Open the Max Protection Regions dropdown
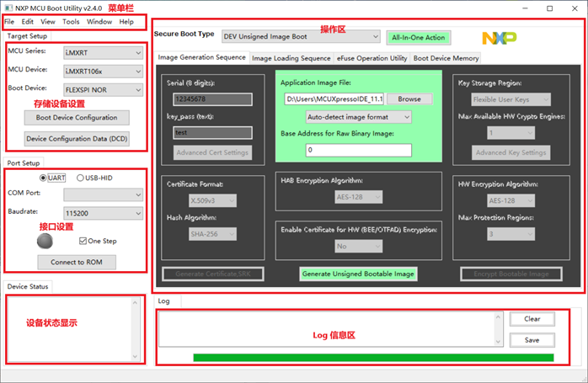 pos(510,234)
